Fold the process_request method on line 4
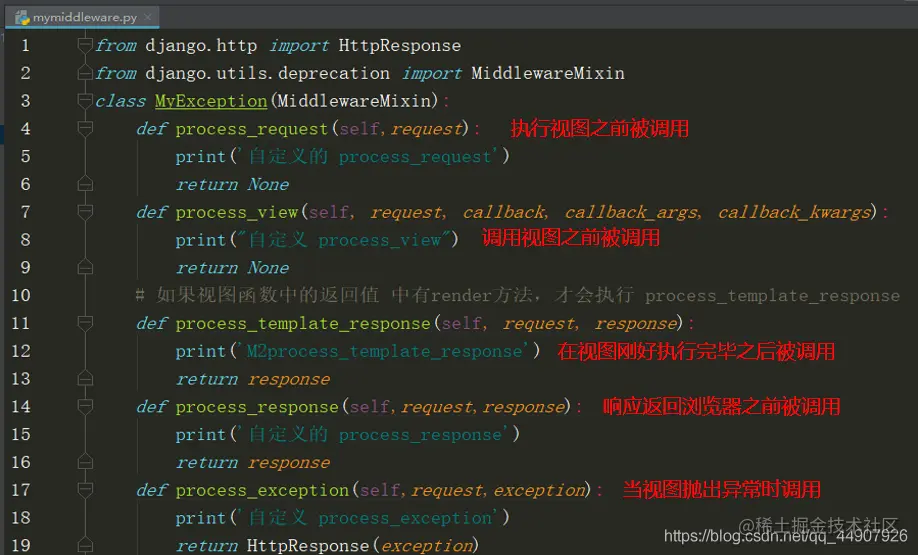 pos(85,128)
